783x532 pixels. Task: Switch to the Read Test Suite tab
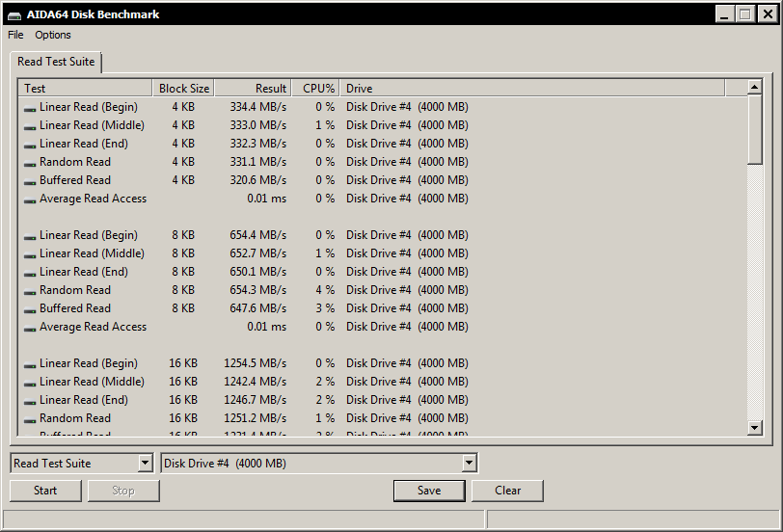[56, 62]
